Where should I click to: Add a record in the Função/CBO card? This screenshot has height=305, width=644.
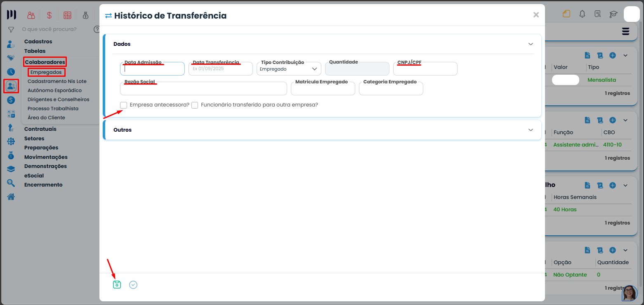(x=613, y=120)
